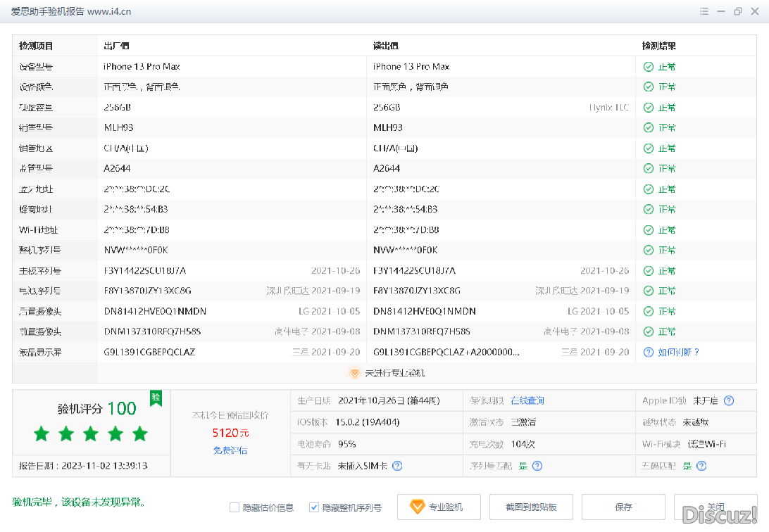Select the 5120元 recycle price value
Viewport: 769px width, 532px height.
tap(230, 433)
